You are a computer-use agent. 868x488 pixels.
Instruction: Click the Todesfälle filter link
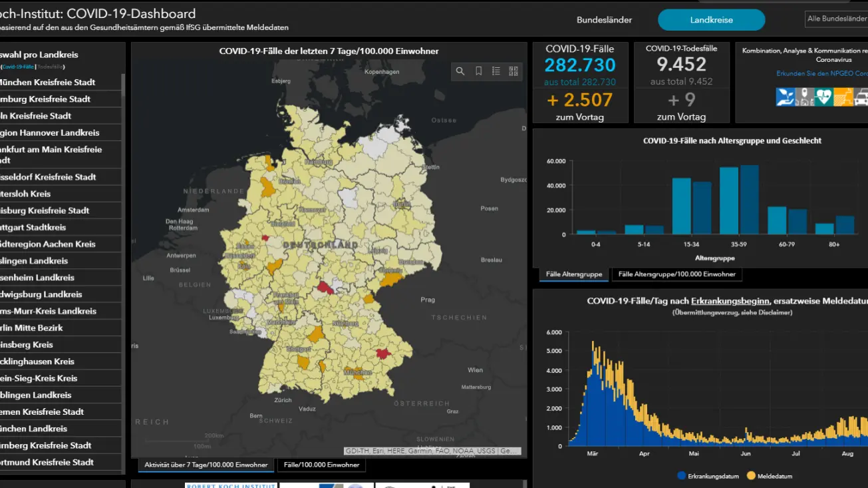coord(51,67)
